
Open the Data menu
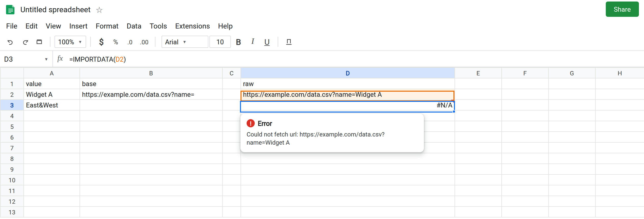click(134, 26)
